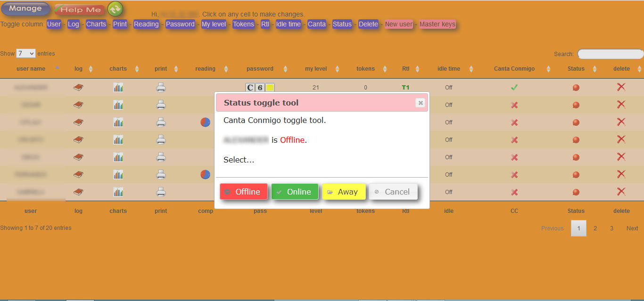The image size is (644, 301).
Task: Sort by the idle time column header
Action: pos(449,69)
